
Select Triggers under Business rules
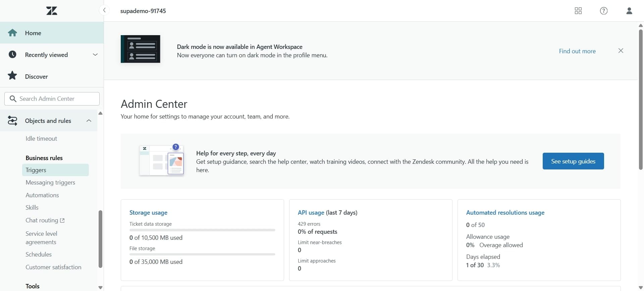click(36, 170)
